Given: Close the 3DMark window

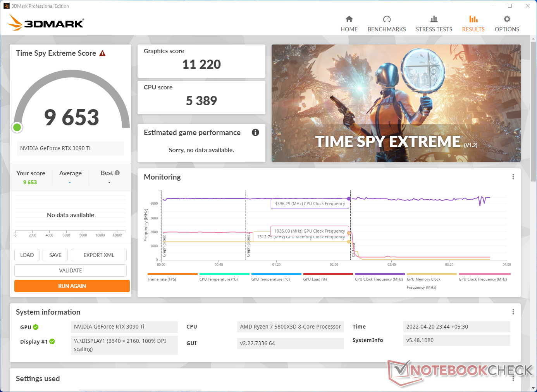Looking at the screenshot, I should (x=528, y=6).
